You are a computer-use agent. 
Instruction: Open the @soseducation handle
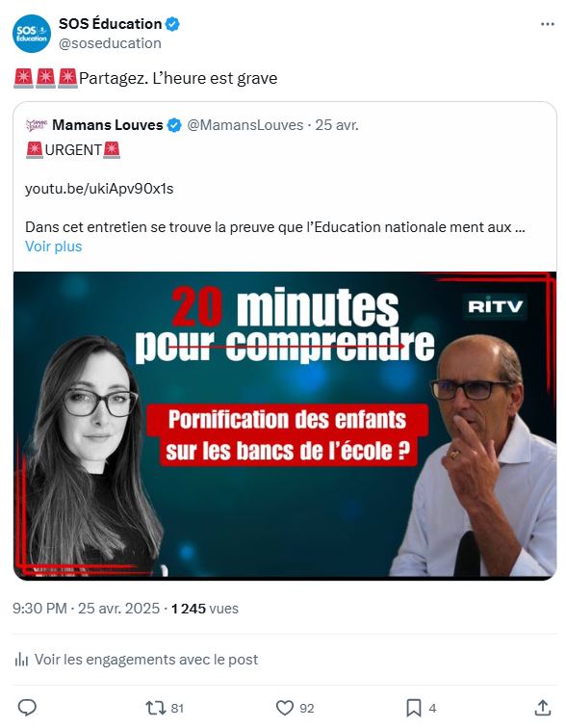click(110, 43)
